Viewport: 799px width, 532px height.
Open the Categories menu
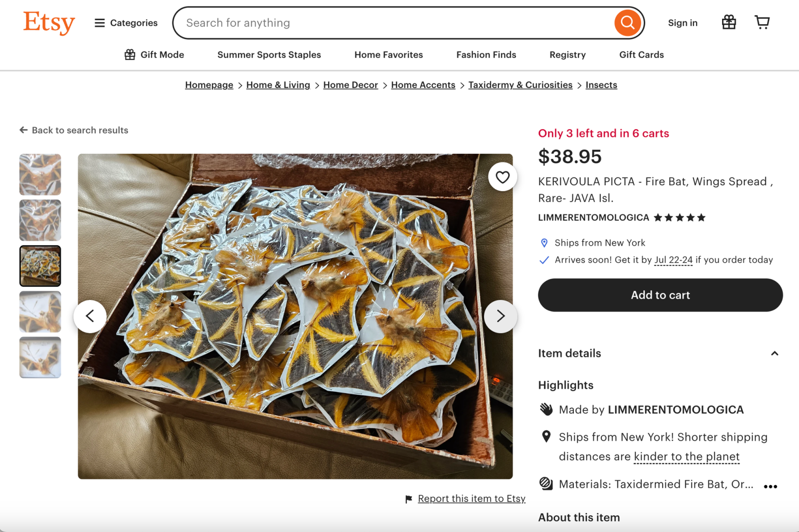[125, 23]
